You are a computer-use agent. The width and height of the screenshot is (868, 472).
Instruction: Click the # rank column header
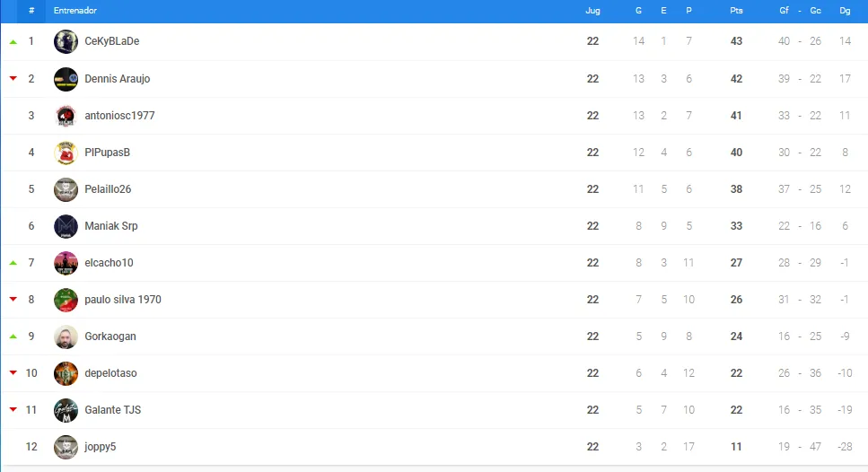(x=31, y=11)
